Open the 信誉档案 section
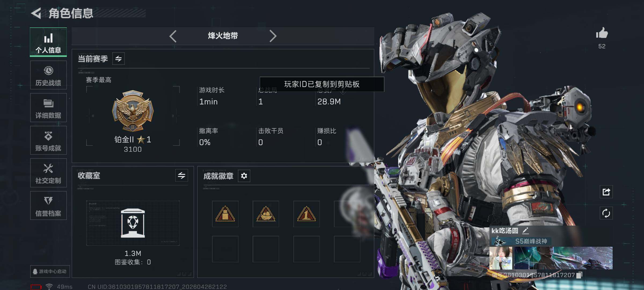The height and width of the screenshot is (290, 644). click(48, 206)
